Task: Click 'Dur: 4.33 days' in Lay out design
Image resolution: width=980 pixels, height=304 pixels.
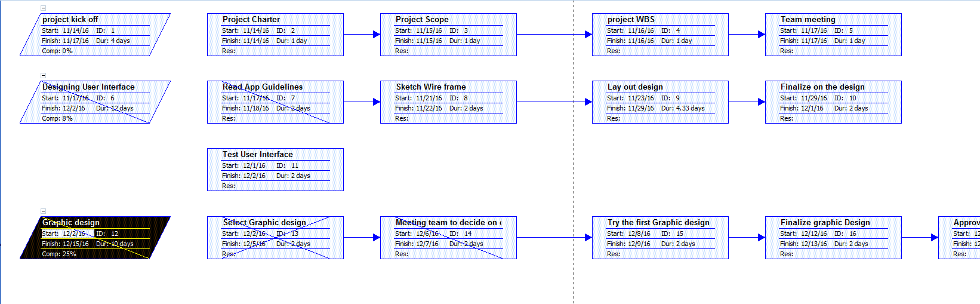Action: (x=683, y=109)
